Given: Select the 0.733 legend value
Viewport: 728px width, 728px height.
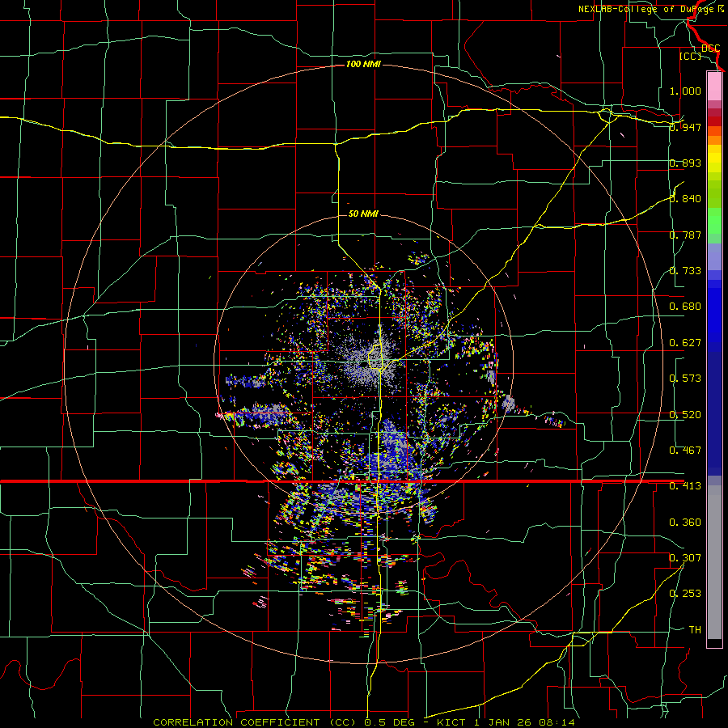Looking at the screenshot, I should coord(685,271).
